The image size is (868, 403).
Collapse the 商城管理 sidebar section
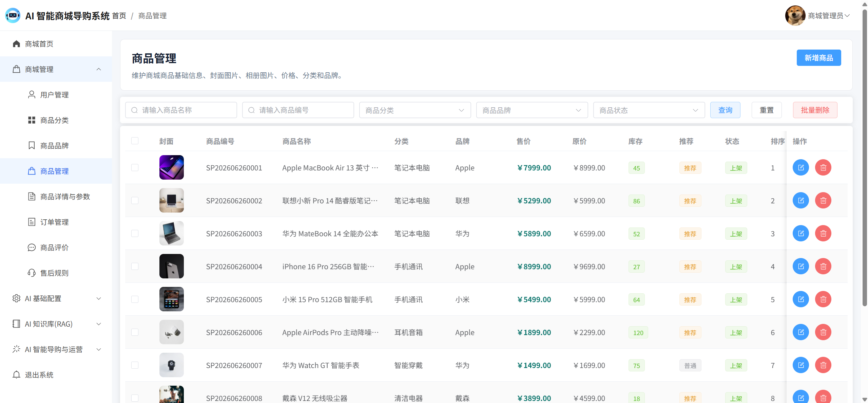pos(56,69)
